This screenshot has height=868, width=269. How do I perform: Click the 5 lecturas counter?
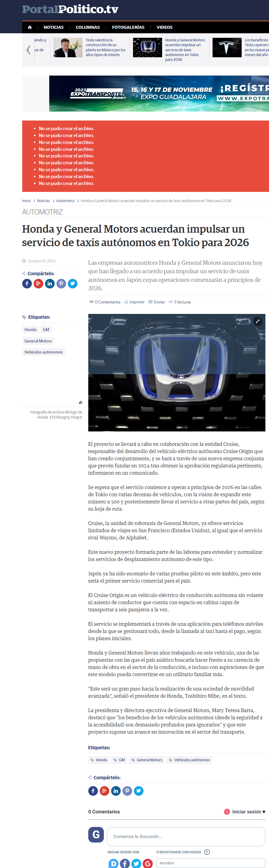pyautogui.click(x=180, y=302)
